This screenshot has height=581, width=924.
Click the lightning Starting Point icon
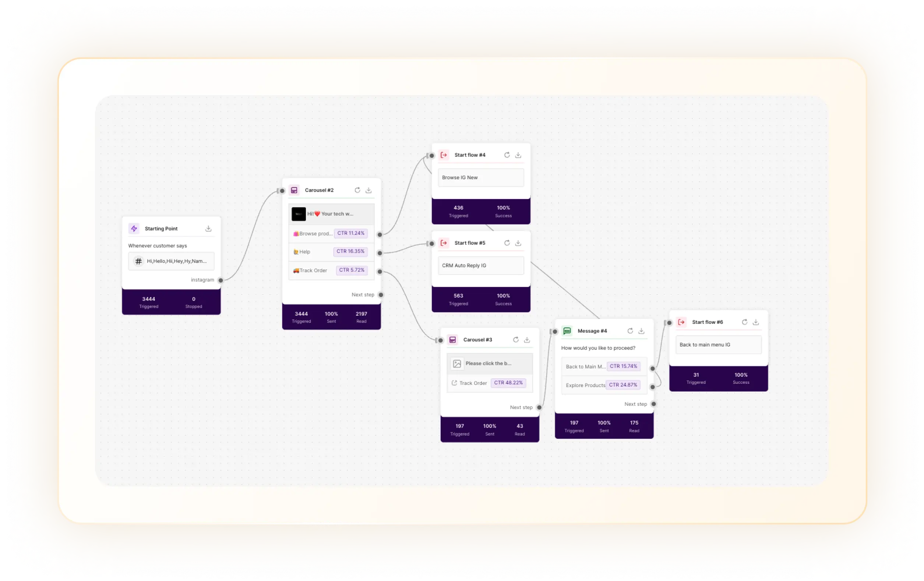134,228
